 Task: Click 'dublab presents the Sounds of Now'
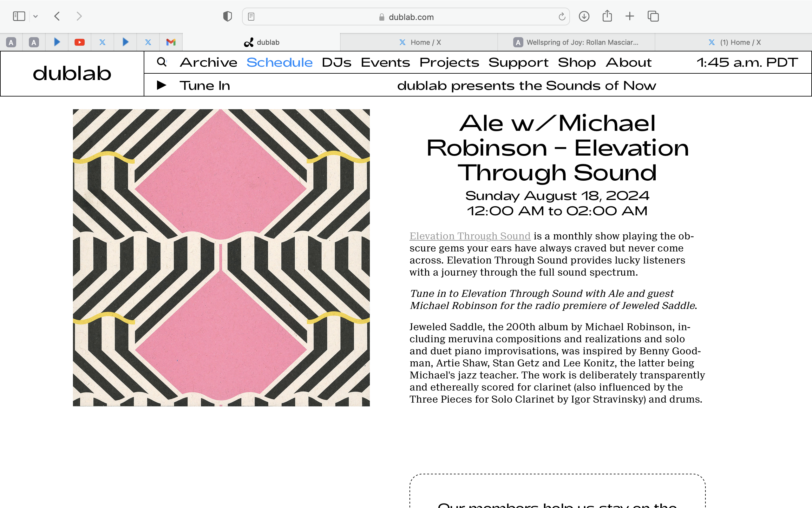pyautogui.click(x=527, y=86)
